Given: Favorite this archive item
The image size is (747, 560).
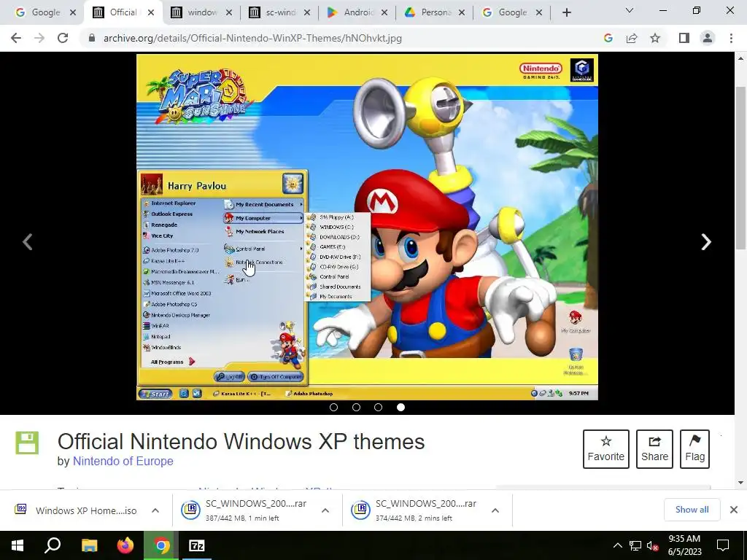Looking at the screenshot, I should (606, 449).
